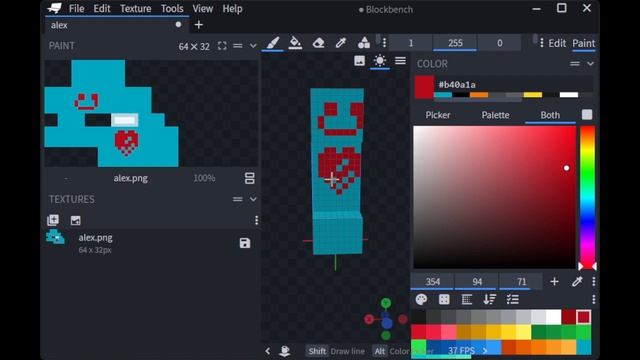Screen dimensions: 640x360
Task: Select the Paint Bucket fill tool
Action: point(295,42)
